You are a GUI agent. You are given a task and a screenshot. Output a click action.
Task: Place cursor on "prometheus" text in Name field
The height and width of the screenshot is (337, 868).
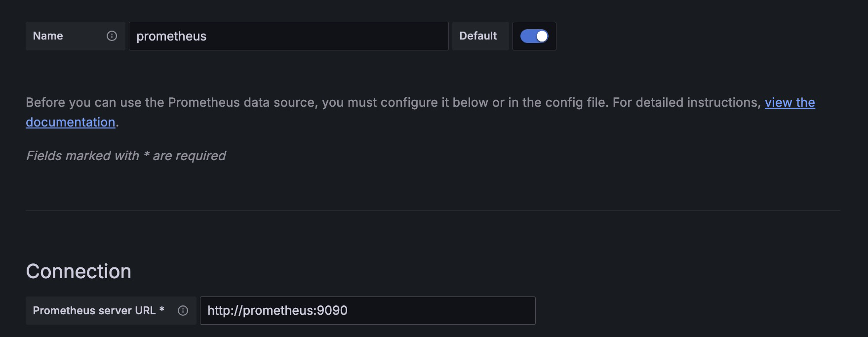pos(171,37)
